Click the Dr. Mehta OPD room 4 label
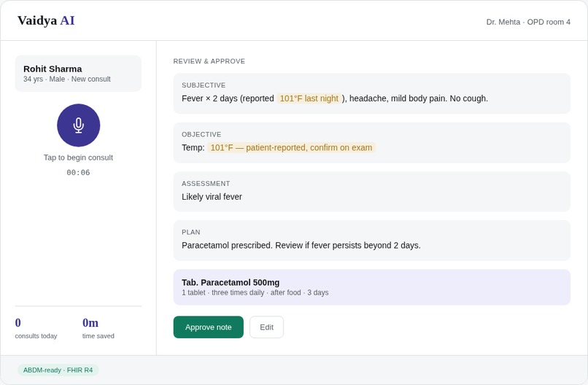This screenshot has width=588, height=385. click(528, 22)
